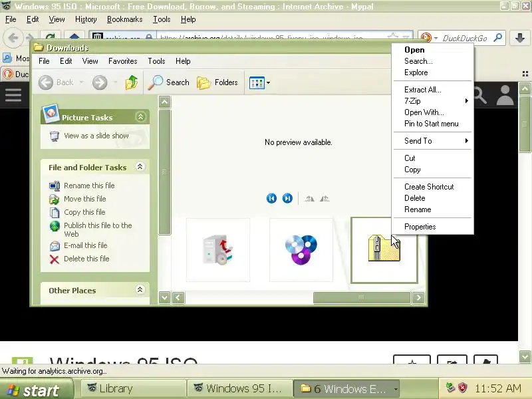Click Copy this file
The width and height of the screenshot is (532, 399).
84,212
